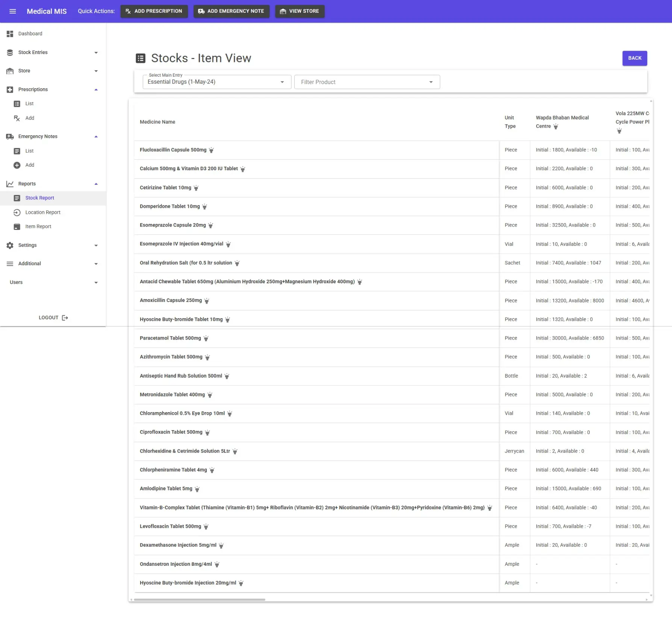Select Stock Report menu item
Screen dimensions: 672x624
(39, 198)
